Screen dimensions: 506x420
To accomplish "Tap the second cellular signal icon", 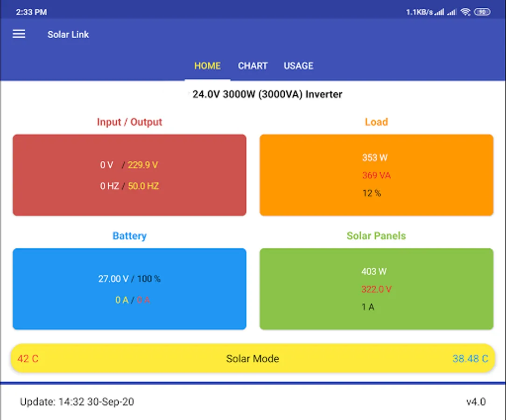I will (452, 12).
